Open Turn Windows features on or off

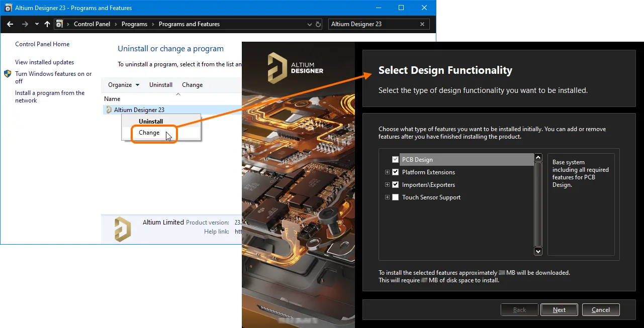click(x=53, y=77)
